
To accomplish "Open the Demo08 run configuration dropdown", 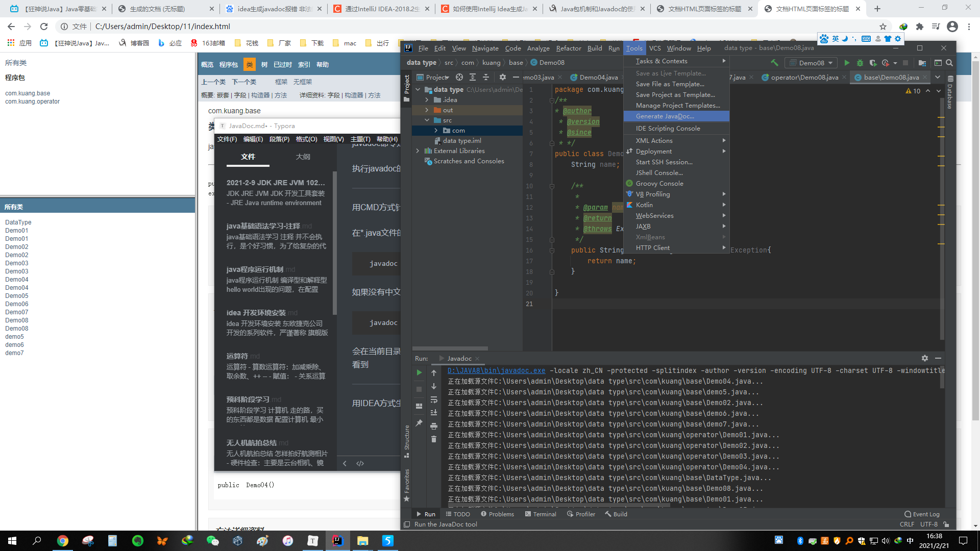I will click(812, 63).
